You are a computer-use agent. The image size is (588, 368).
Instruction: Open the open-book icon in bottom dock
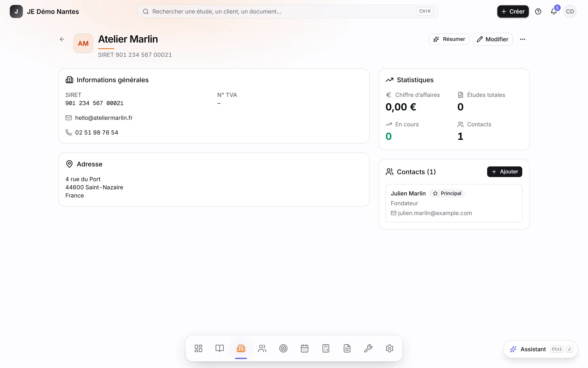coord(220,348)
